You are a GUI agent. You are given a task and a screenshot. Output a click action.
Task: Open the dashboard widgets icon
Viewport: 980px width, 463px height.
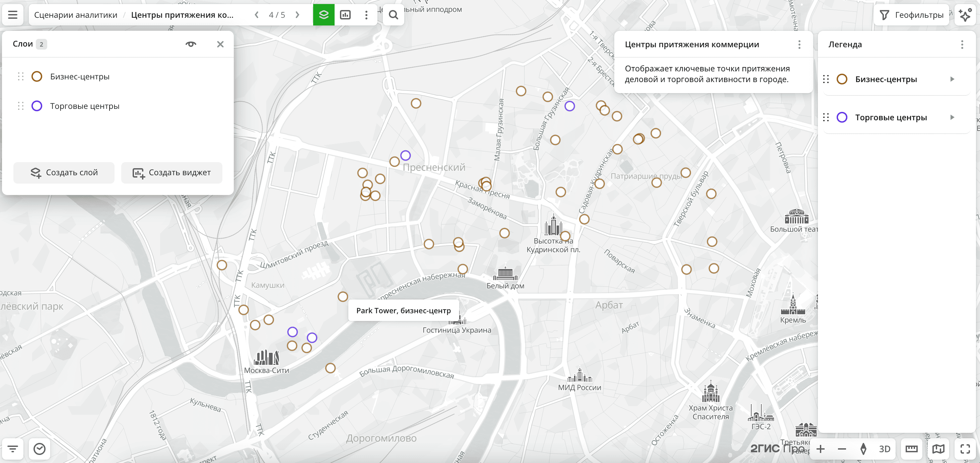click(x=345, y=15)
